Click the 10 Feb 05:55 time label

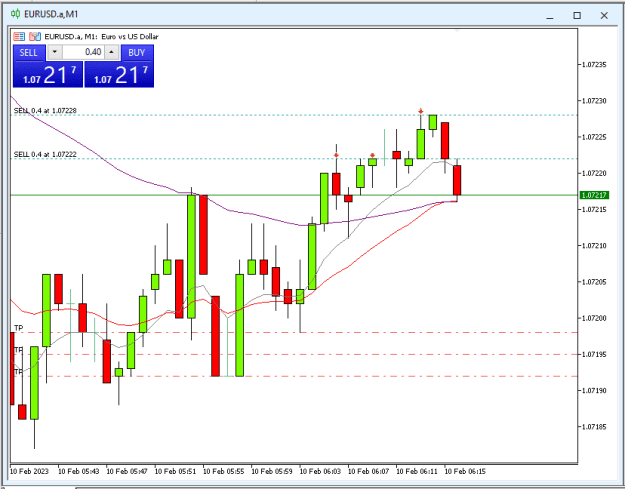click(224, 471)
